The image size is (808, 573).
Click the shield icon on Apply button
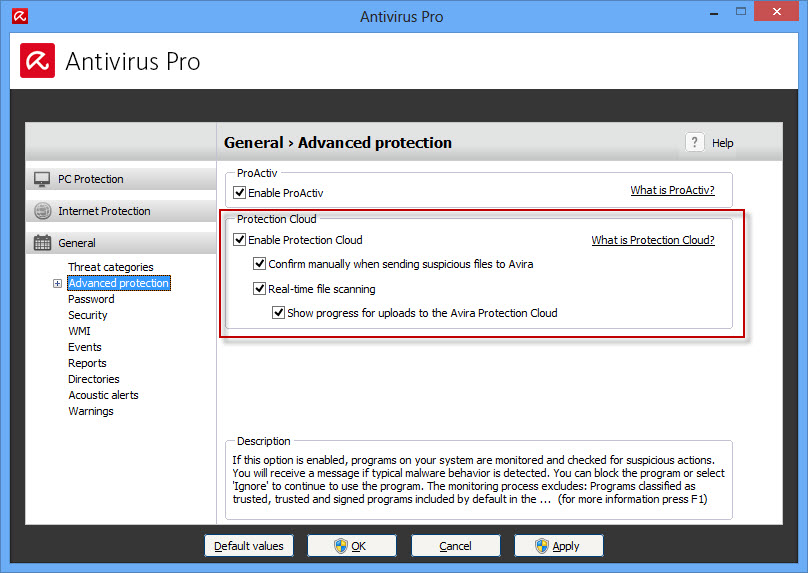click(x=542, y=546)
